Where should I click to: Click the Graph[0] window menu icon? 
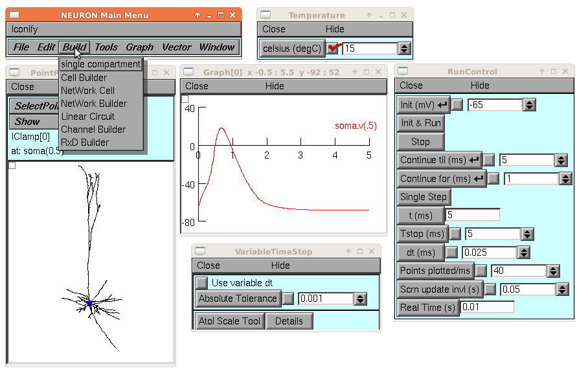click(x=188, y=71)
